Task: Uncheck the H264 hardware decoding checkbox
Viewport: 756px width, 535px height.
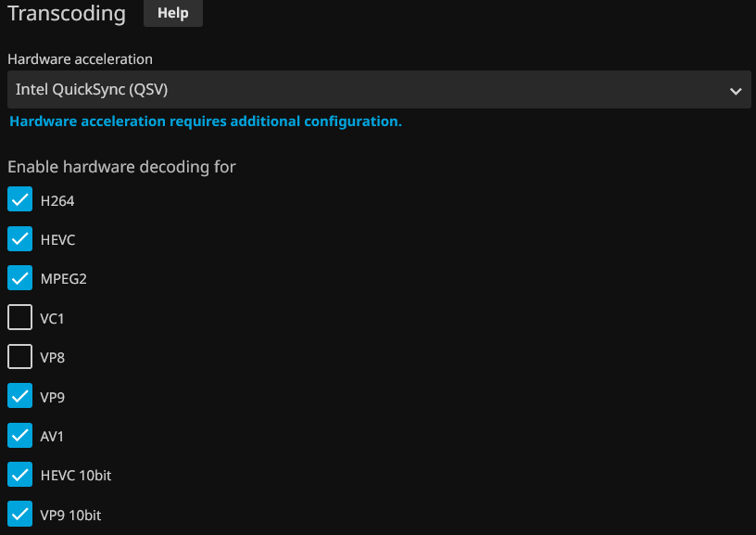Action: click(x=19, y=199)
